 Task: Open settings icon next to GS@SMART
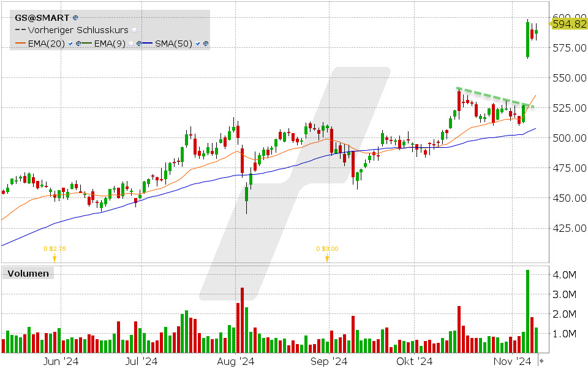pos(75,18)
